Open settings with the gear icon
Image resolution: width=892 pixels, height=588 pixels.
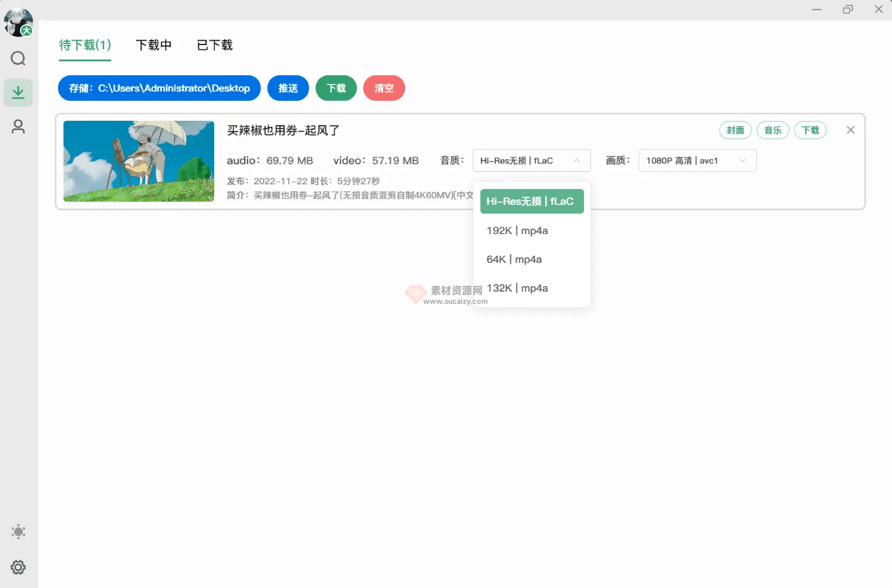point(18,567)
